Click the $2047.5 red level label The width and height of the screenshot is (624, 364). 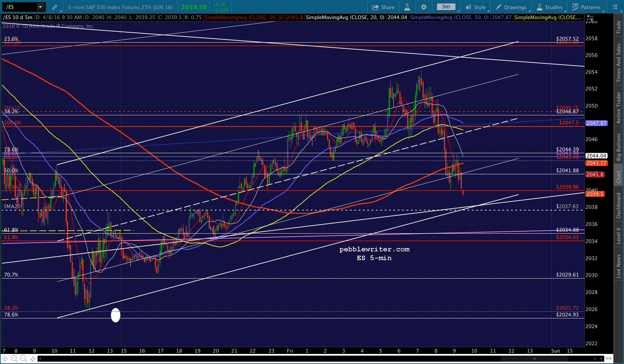tap(569, 123)
